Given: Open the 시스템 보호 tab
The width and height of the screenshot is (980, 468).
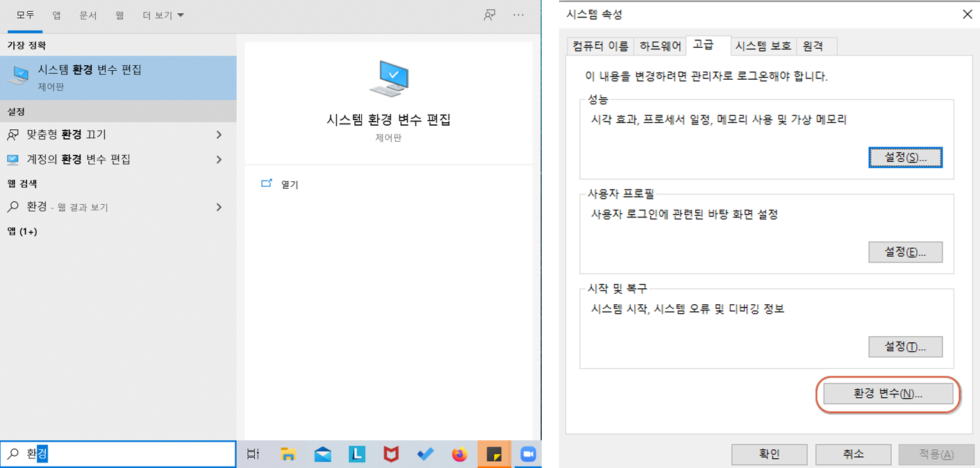Looking at the screenshot, I should [763, 47].
